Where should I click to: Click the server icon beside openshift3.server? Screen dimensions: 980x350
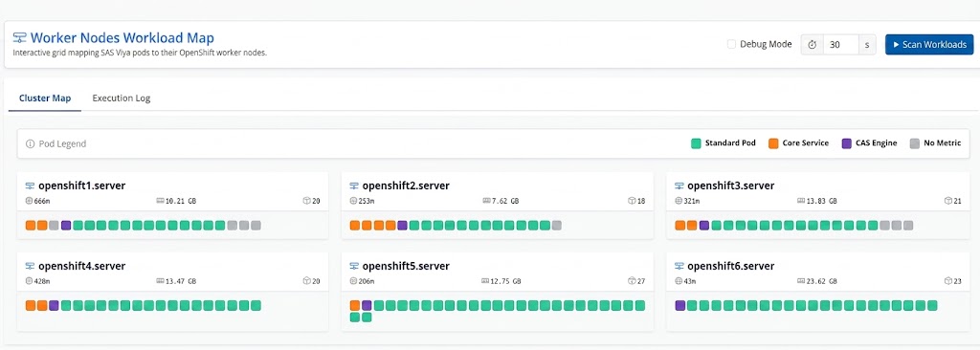(x=679, y=186)
